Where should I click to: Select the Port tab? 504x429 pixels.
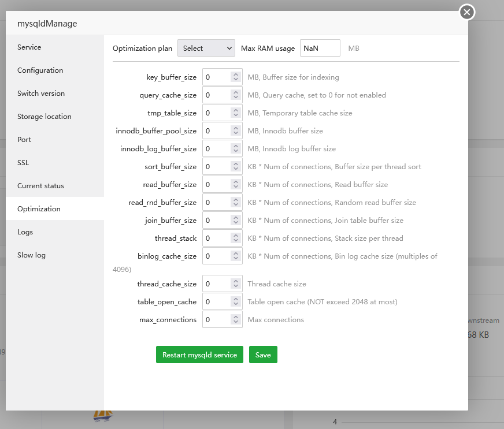pos(24,140)
